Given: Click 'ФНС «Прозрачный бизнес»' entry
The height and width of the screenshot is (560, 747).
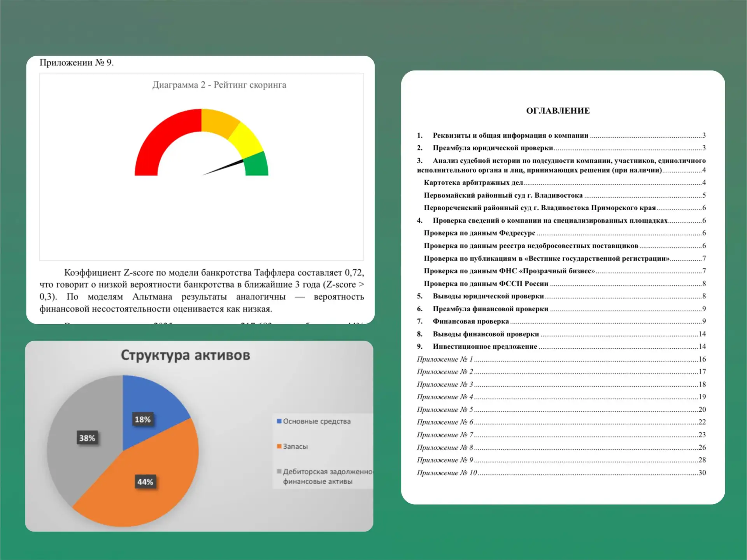Looking at the screenshot, I should coord(565,271).
